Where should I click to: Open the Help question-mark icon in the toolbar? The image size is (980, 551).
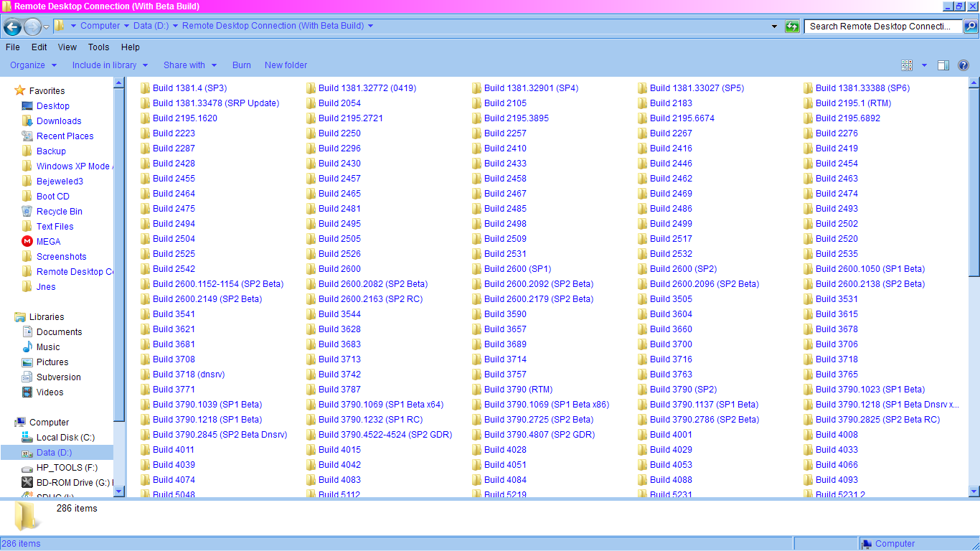tap(963, 65)
